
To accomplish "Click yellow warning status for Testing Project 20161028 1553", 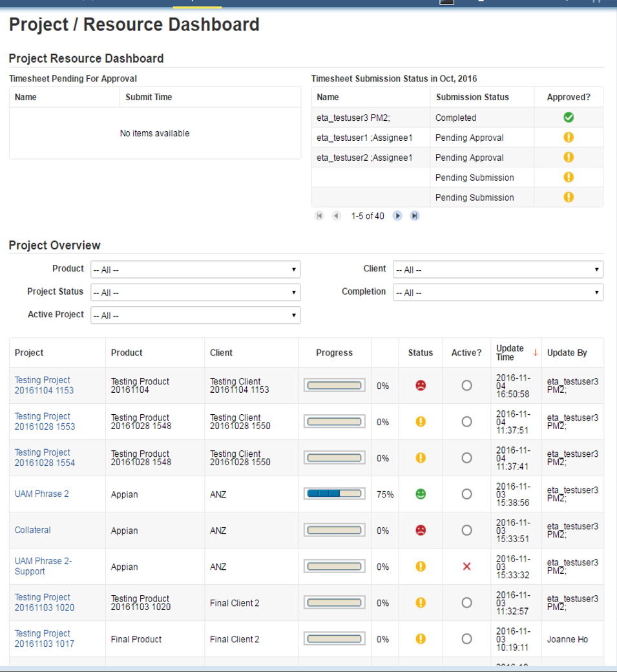I will (x=421, y=422).
